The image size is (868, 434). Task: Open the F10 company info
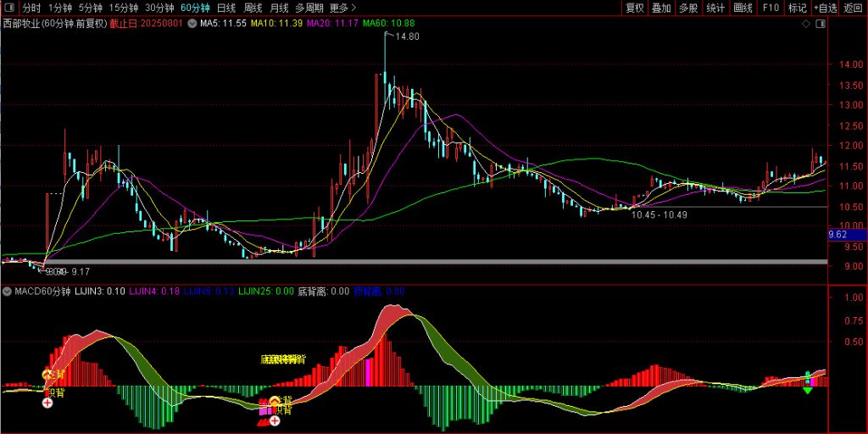771,8
